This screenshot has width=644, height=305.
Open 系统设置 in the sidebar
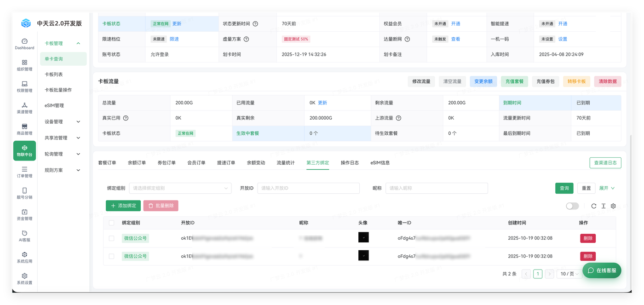coord(24,279)
